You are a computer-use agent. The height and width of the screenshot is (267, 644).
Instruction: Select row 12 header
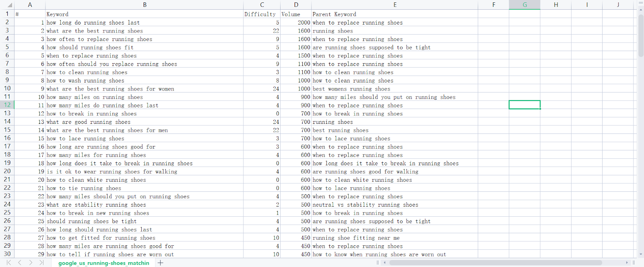pyautogui.click(x=7, y=105)
